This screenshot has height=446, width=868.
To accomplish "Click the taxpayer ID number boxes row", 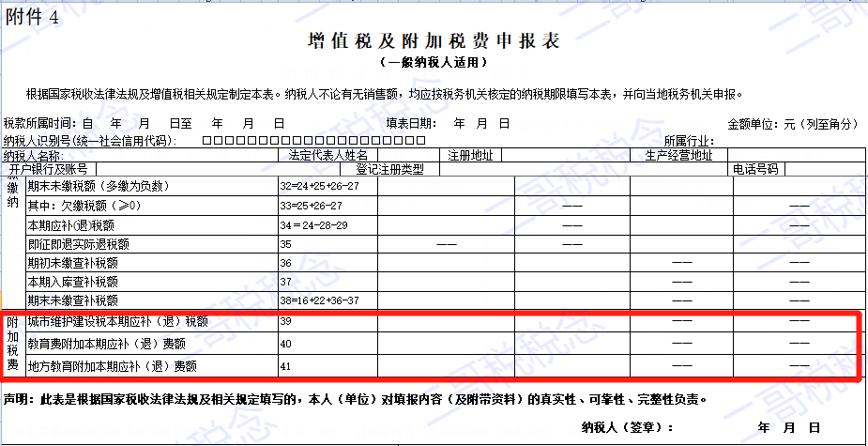I will [313, 140].
